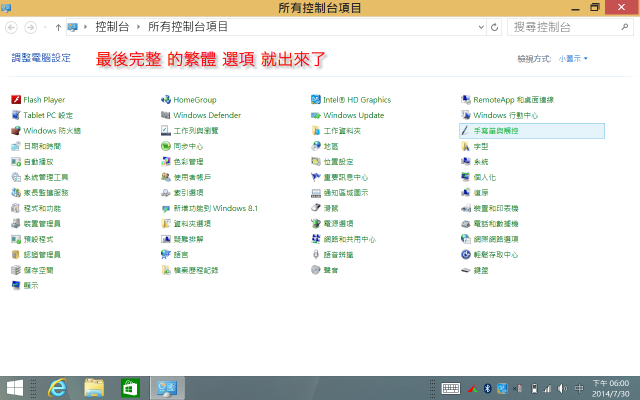Screen dimensions: 640x400
Task: Click the refresh button
Action: (494, 27)
